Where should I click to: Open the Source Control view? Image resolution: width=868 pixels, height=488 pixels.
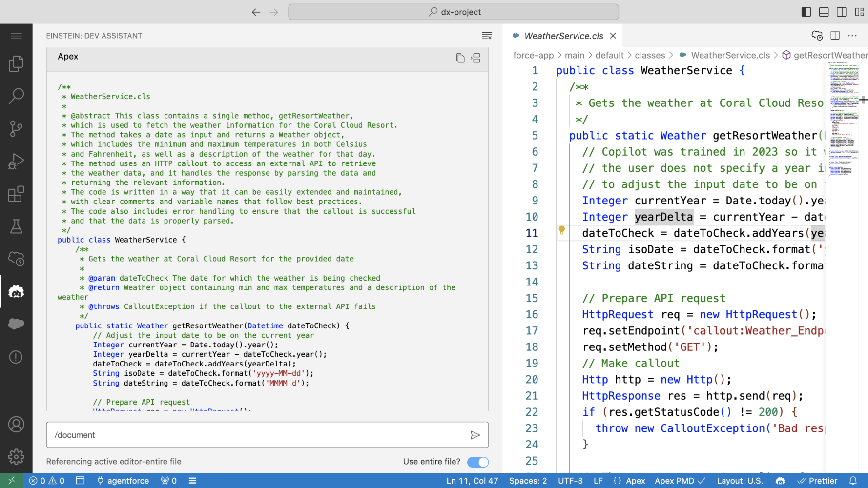pos(16,129)
